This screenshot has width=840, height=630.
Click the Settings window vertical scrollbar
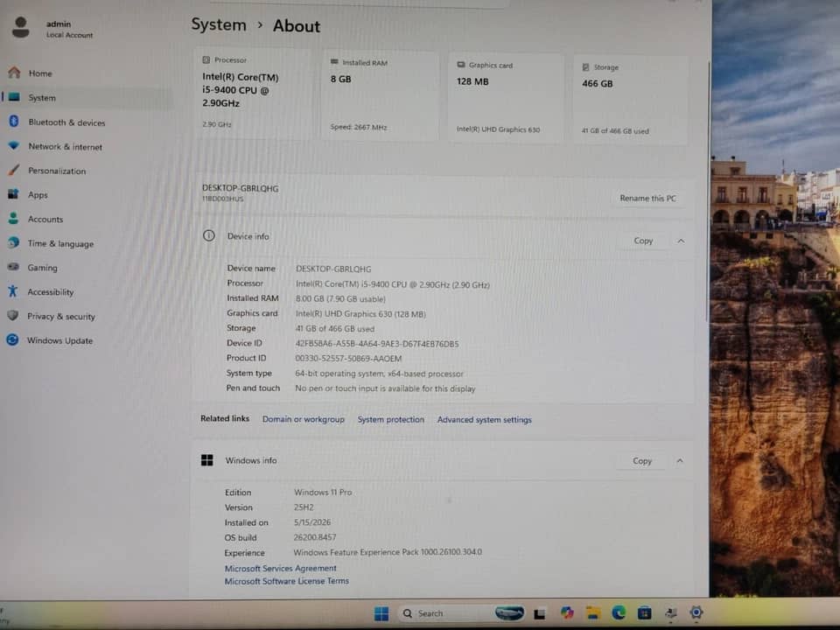coord(708,192)
